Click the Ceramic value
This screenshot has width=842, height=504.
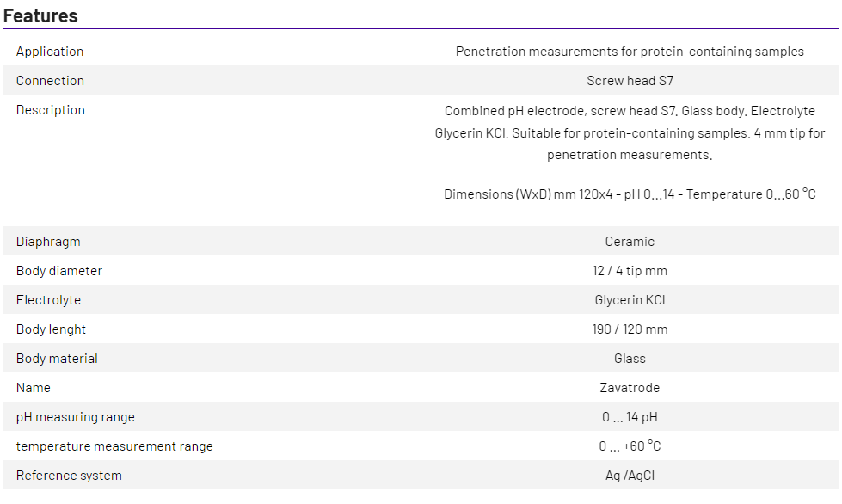[630, 242]
